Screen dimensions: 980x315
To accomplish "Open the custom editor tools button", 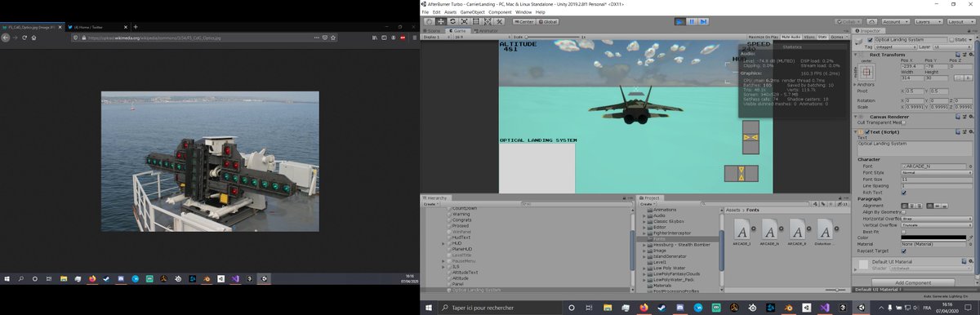I will (x=499, y=22).
